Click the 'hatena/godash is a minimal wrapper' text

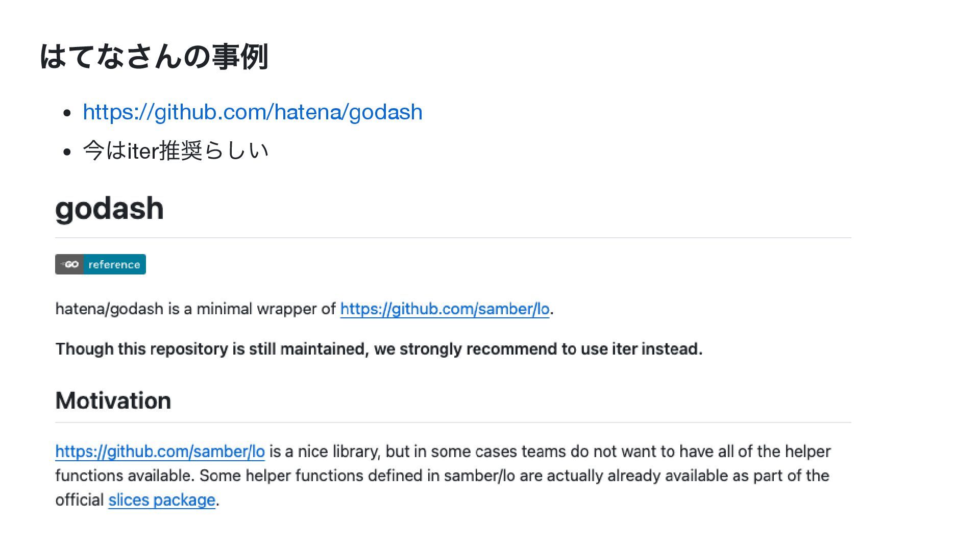pos(195,309)
